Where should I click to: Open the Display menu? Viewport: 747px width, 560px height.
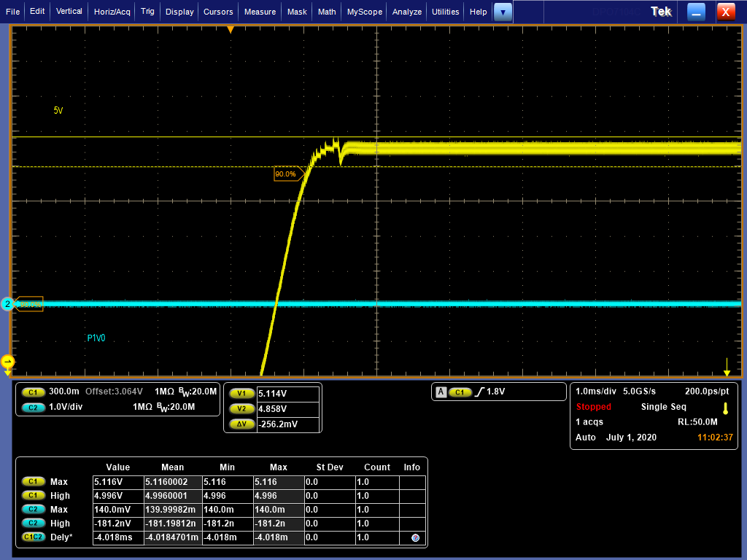click(x=179, y=12)
